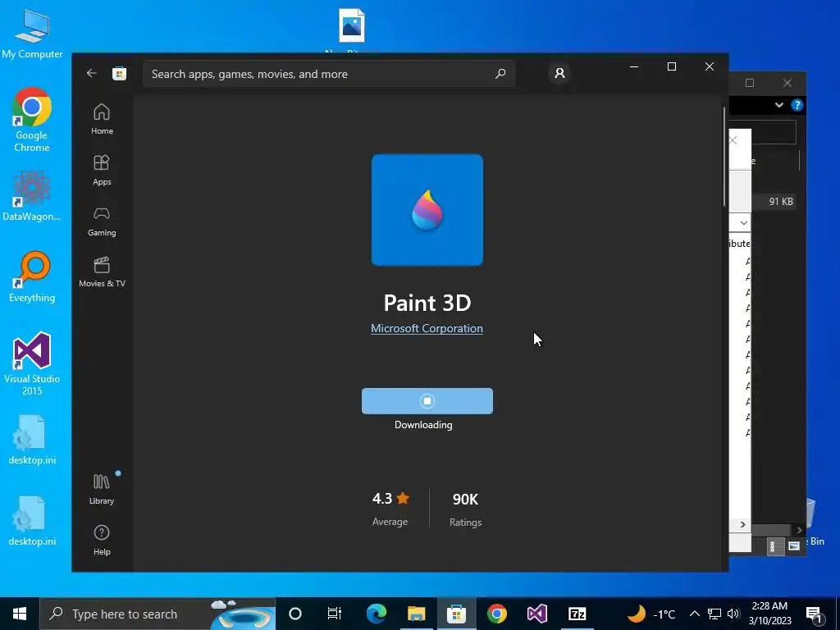Select the bitmap image file on desktop
Viewport: 840px width, 630px height.
[x=351, y=27]
